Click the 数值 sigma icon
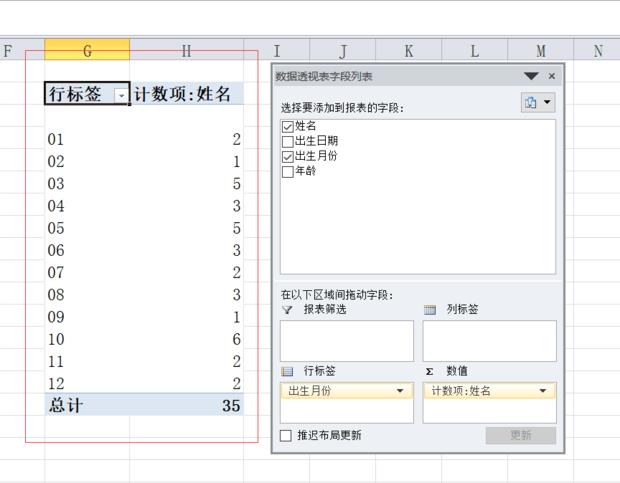The height and width of the screenshot is (483, 620). 430,371
